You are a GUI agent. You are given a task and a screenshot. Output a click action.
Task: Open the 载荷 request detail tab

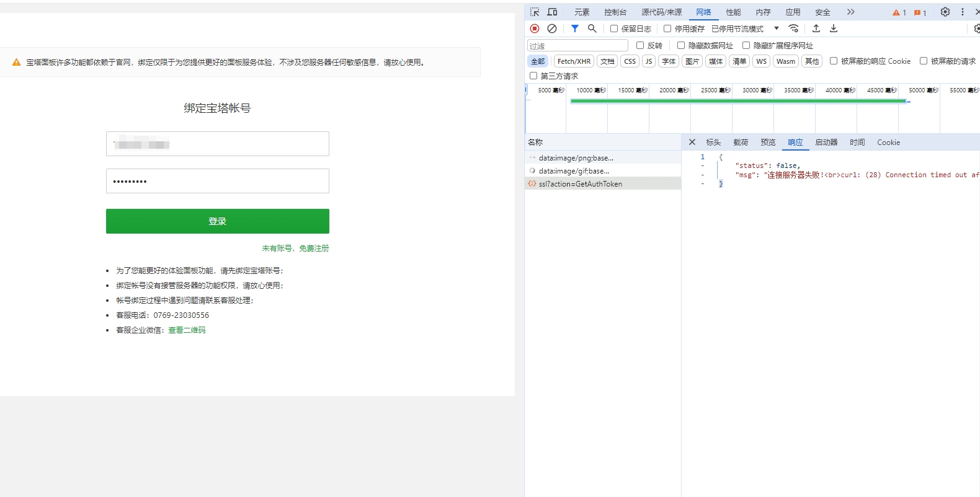click(x=741, y=142)
